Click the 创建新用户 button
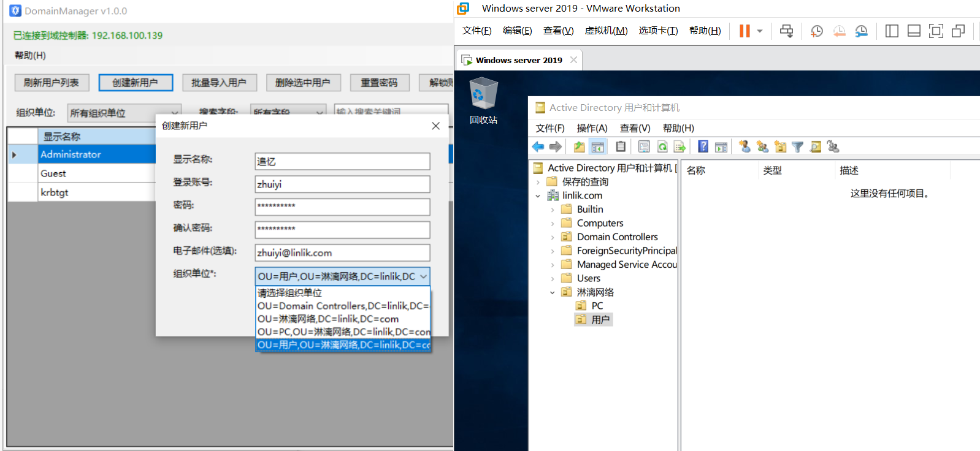Screen dimensions: 980x451 [x=136, y=83]
